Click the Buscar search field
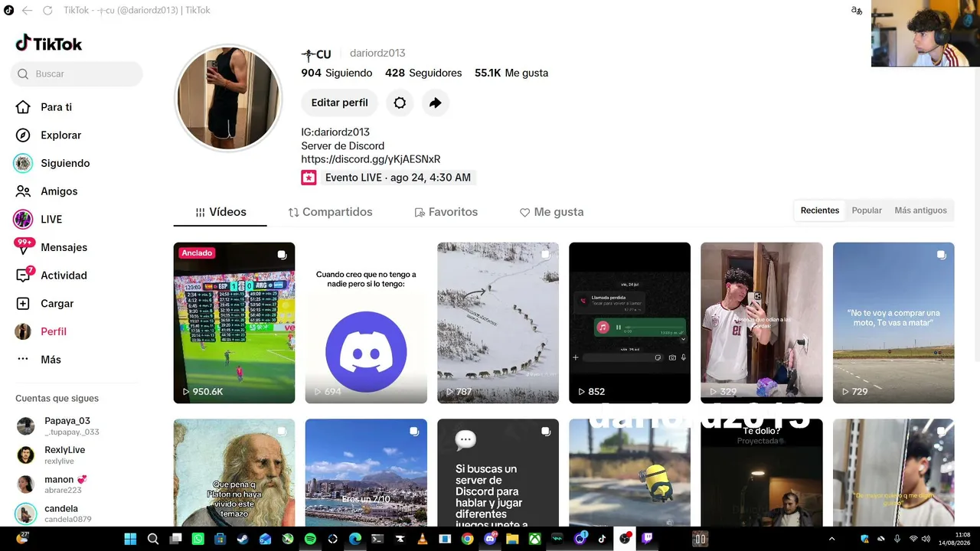 tap(77, 74)
